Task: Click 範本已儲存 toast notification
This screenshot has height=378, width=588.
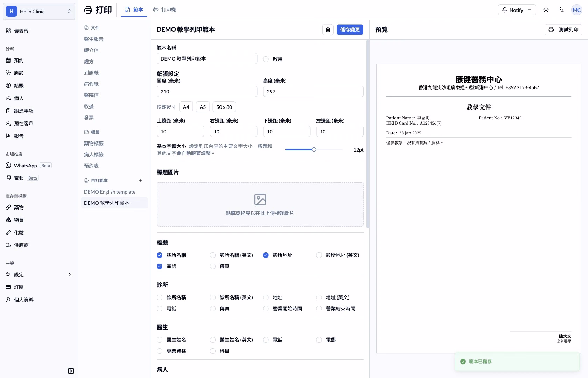Action: point(517,362)
